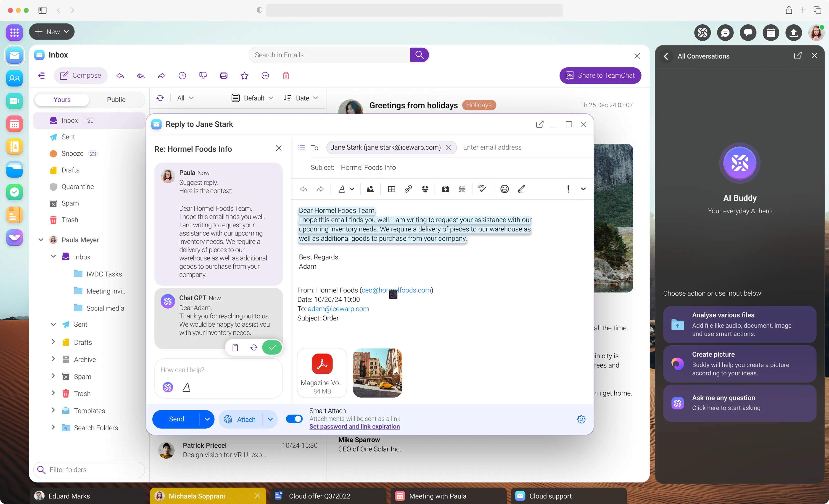The height and width of the screenshot is (504, 829).
Task: Click Share to TeamChat button
Action: point(600,76)
